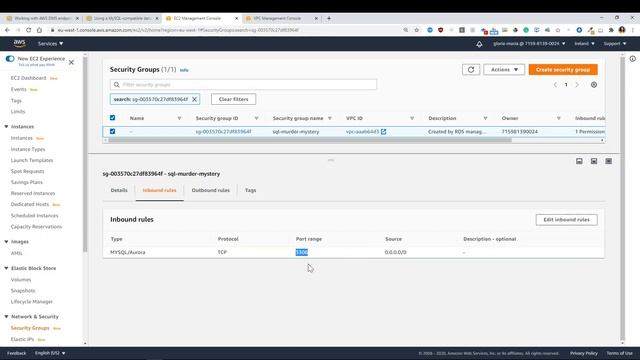The image size is (640, 360).
Task: Click the highlighted port range value
Action: pyautogui.click(x=302, y=253)
